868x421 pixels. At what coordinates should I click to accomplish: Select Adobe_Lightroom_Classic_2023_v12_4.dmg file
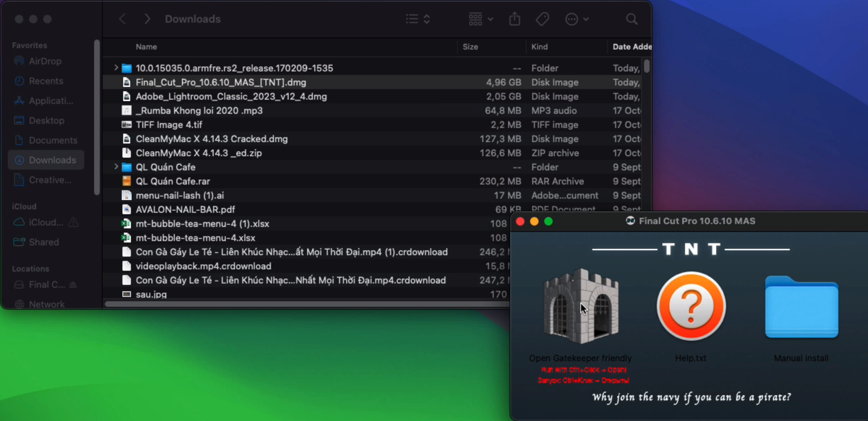pyautogui.click(x=372, y=97)
